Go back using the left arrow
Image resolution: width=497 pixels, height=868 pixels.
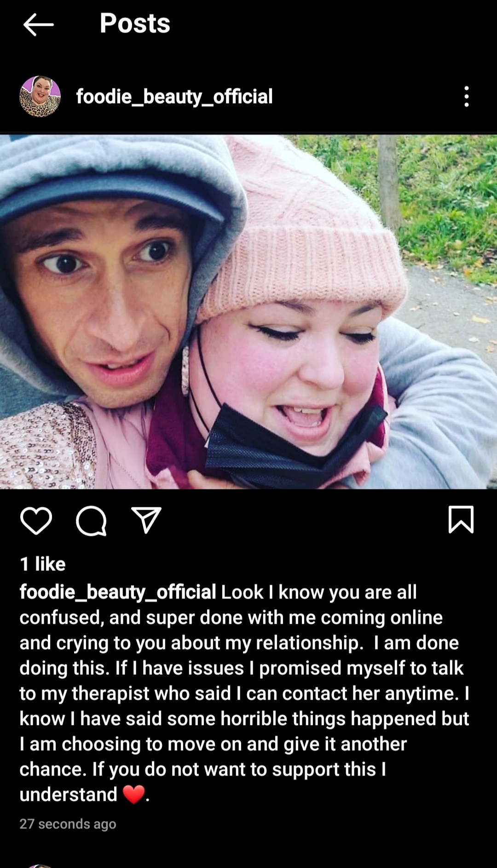click(x=39, y=24)
